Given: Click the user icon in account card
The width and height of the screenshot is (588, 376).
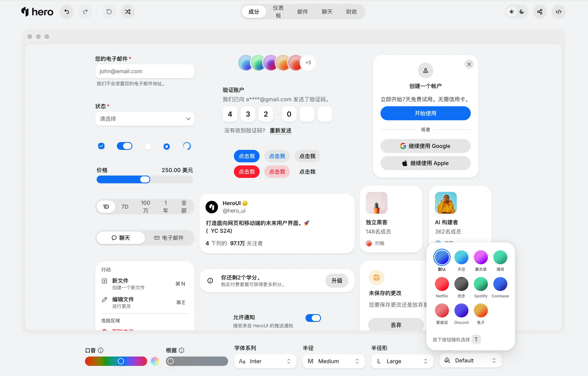Looking at the screenshot, I should pyautogui.click(x=425, y=70).
